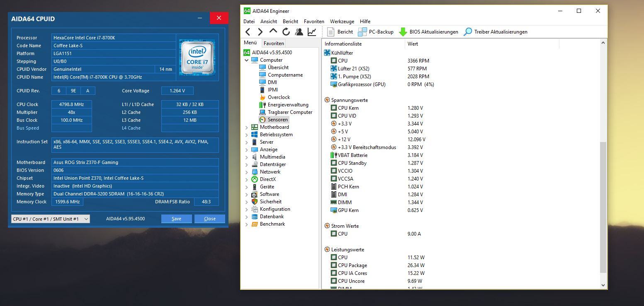Click the Sicherheit shield item
Image resolution: width=644 pixels, height=306 pixels.
tap(266, 202)
